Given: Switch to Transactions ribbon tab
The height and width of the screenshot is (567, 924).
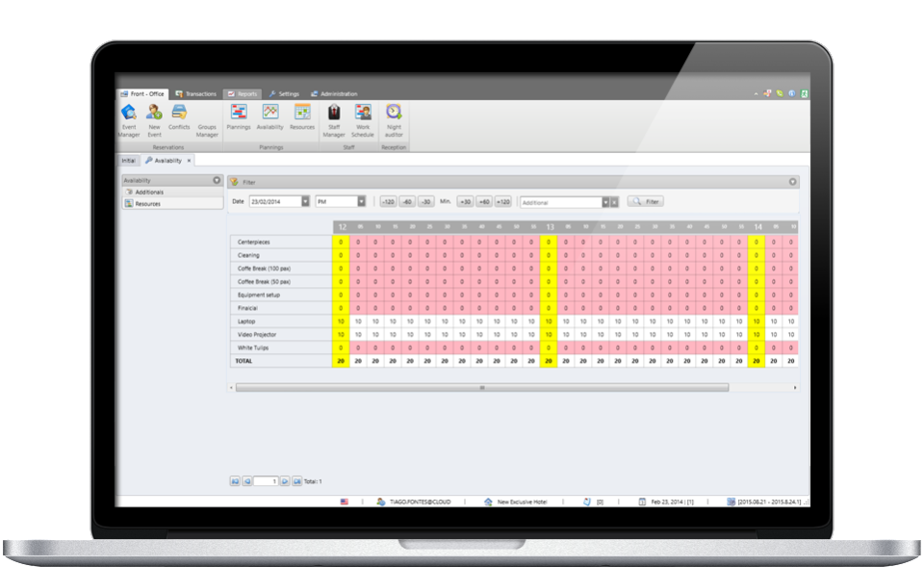Looking at the screenshot, I should pos(196,93).
